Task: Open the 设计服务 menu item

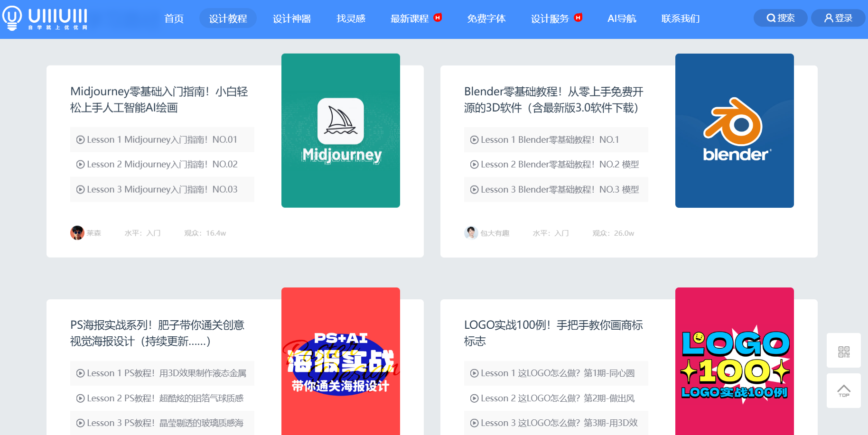Action: coord(550,19)
